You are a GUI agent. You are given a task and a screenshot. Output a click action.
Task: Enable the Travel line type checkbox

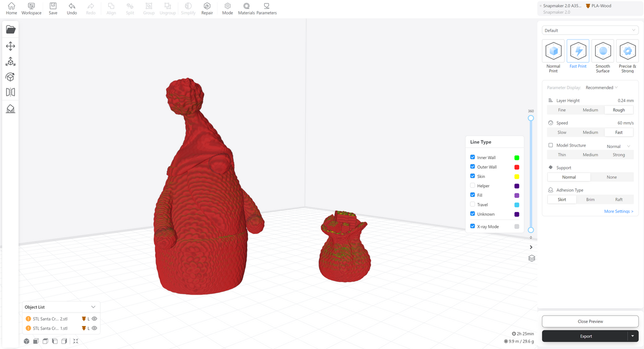[473, 204]
